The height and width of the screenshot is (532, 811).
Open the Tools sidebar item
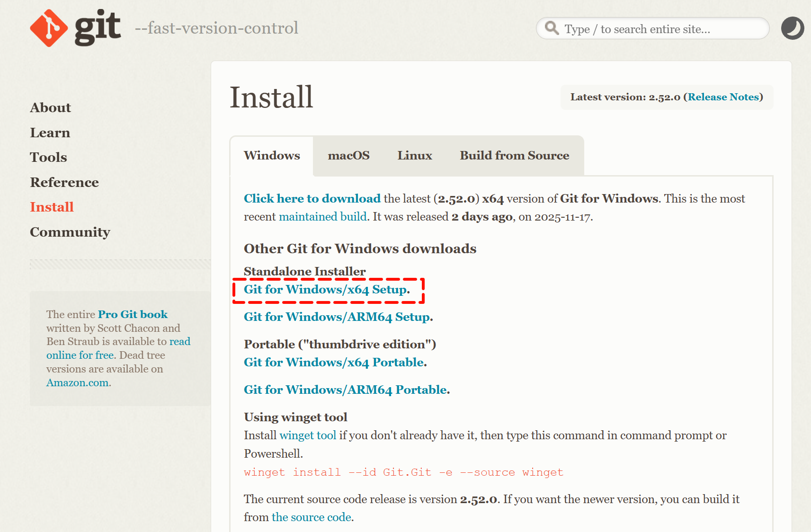[49, 157]
